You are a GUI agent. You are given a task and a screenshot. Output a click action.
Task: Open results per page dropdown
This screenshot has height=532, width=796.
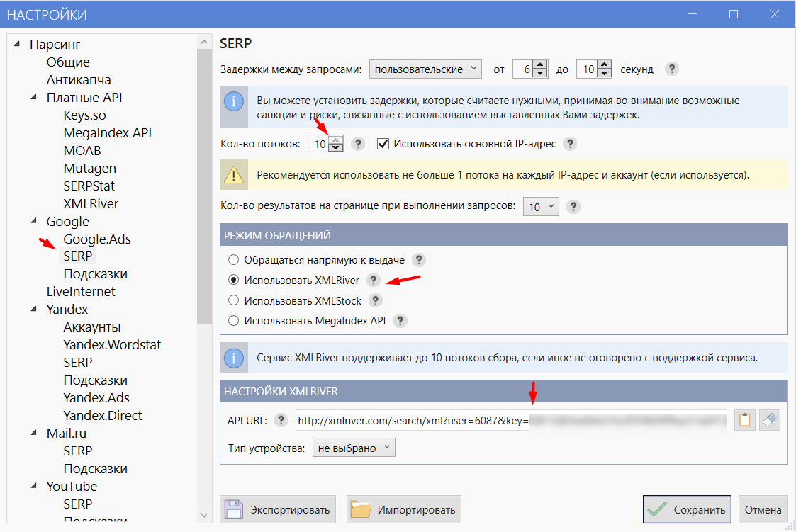[x=541, y=206]
